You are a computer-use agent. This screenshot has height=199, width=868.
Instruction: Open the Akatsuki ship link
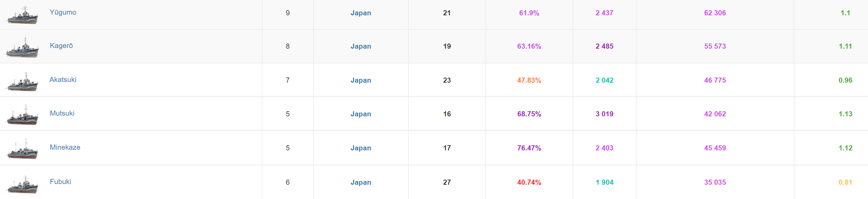pos(63,80)
